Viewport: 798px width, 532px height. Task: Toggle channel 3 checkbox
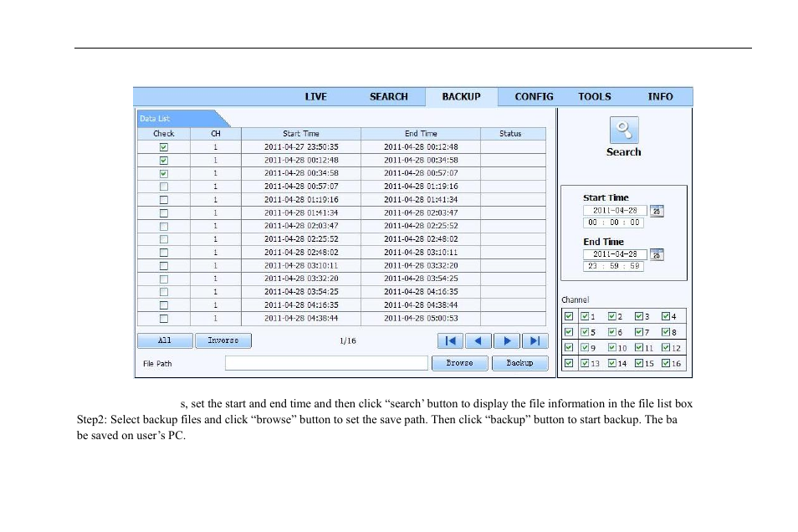pyautogui.click(x=639, y=316)
